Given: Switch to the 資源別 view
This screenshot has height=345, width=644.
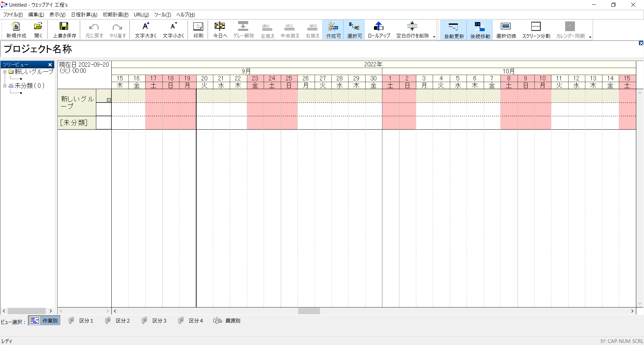Looking at the screenshot, I should pyautogui.click(x=227, y=321).
